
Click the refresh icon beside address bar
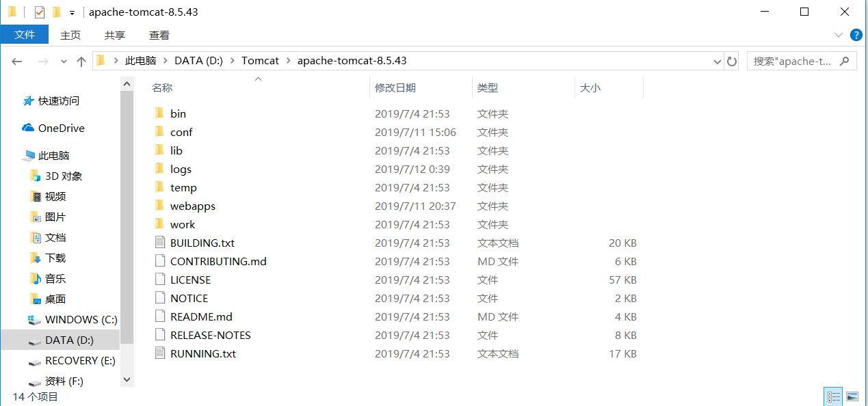(x=732, y=61)
